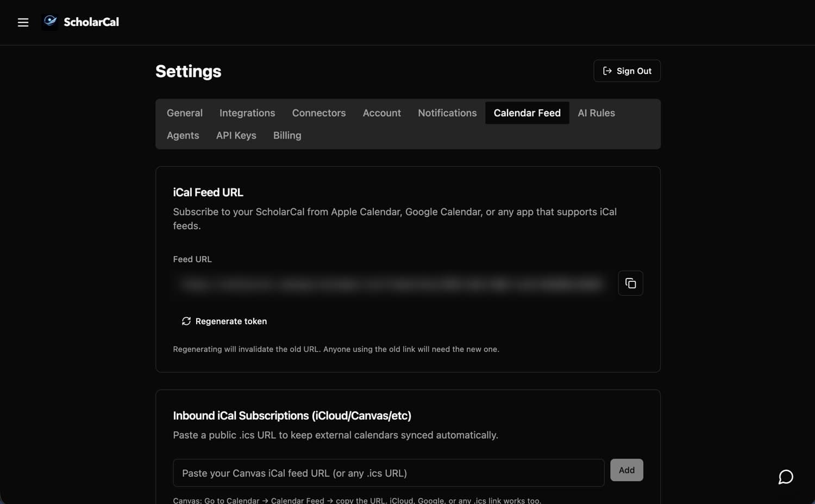Click the "Feed URL" label
This screenshot has width=815, height=504.
[192, 259]
